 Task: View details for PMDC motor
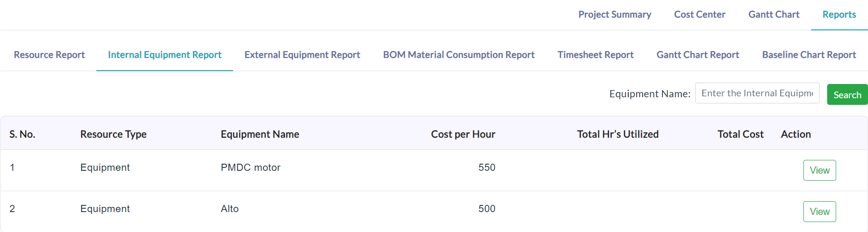pos(820,170)
